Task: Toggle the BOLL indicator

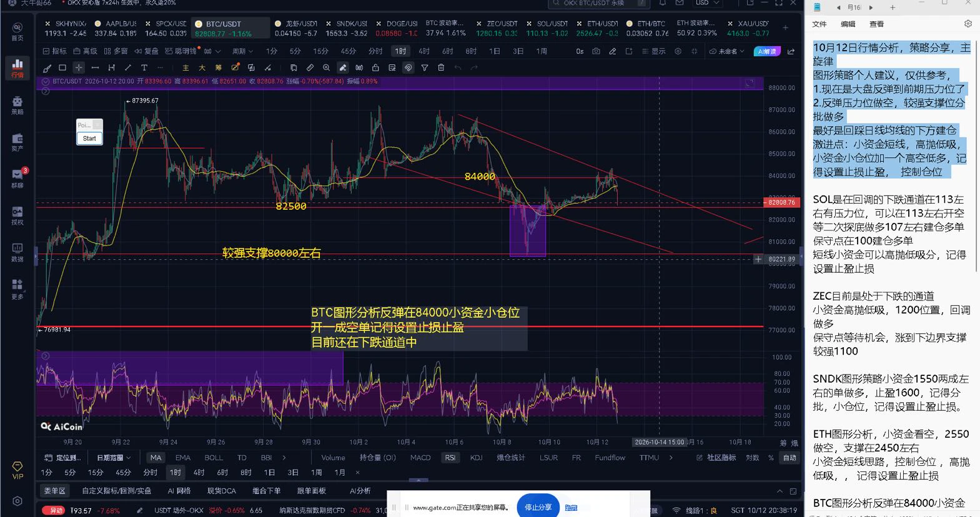Action: (x=214, y=458)
